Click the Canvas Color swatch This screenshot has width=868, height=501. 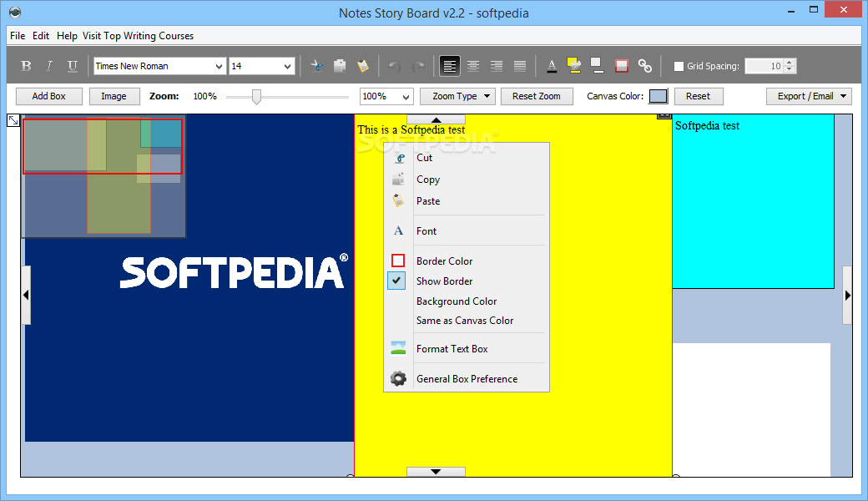coord(659,96)
